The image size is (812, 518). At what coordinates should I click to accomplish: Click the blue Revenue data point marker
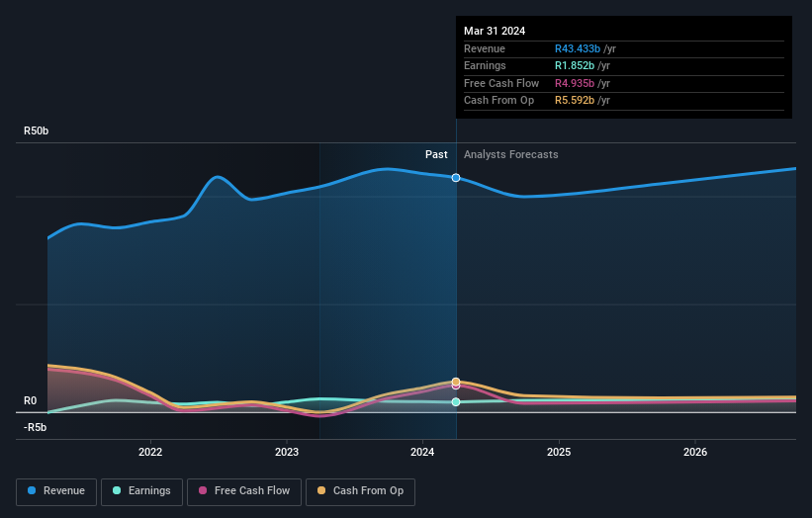click(x=456, y=178)
